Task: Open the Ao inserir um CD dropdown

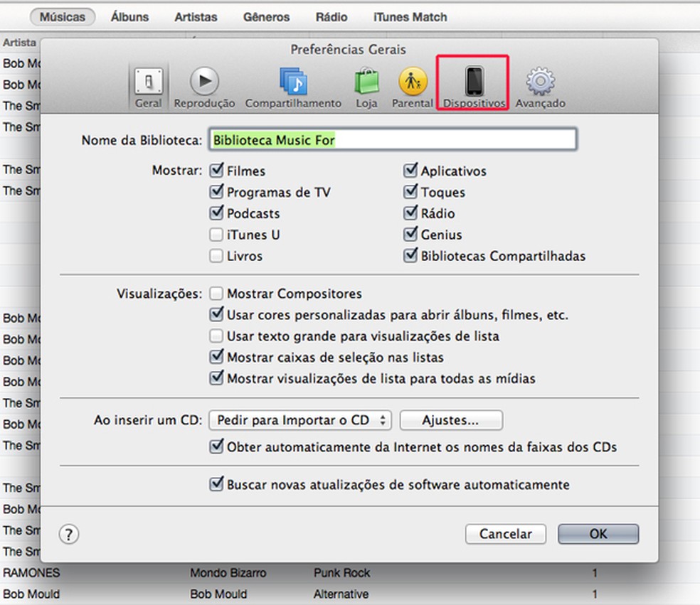Action: [300, 420]
